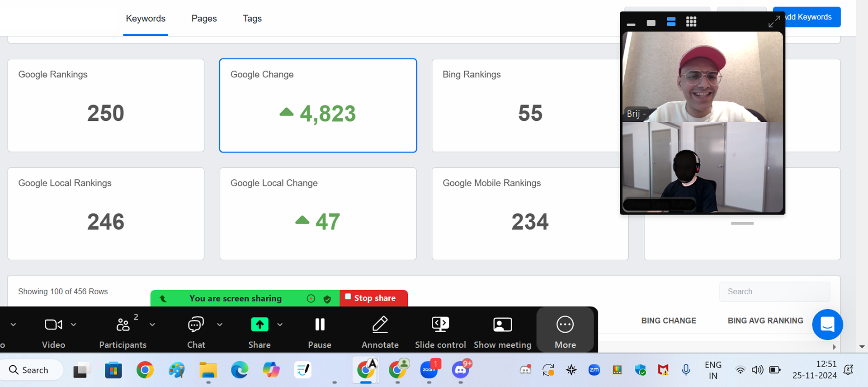The width and height of the screenshot is (868, 387).
Task: Toggle the Video camera on or off
Action: pyautogui.click(x=53, y=325)
